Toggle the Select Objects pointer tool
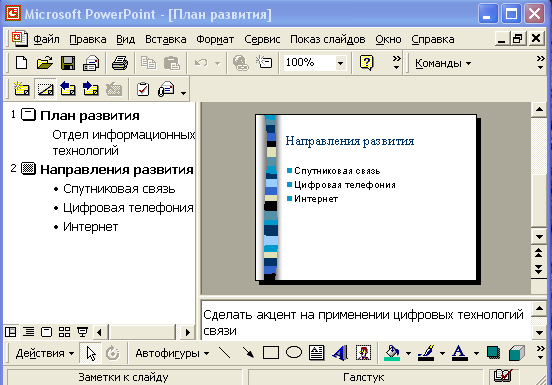The height and width of the screenshot is (385, 552). tap(90, 353)
